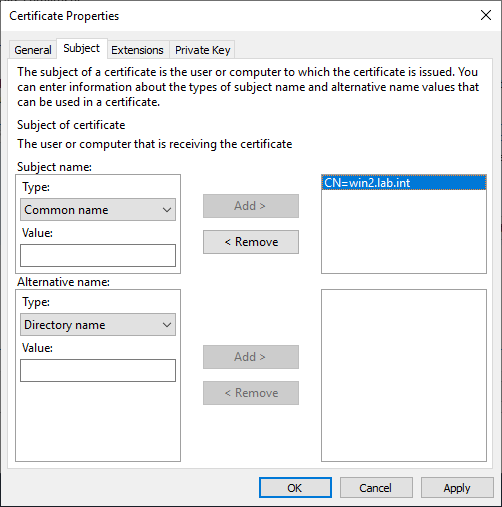Expand the Directory name type dropdown
Image resolution: width=502 pixels, height=507 pixels.
click(x=98, y=325)
